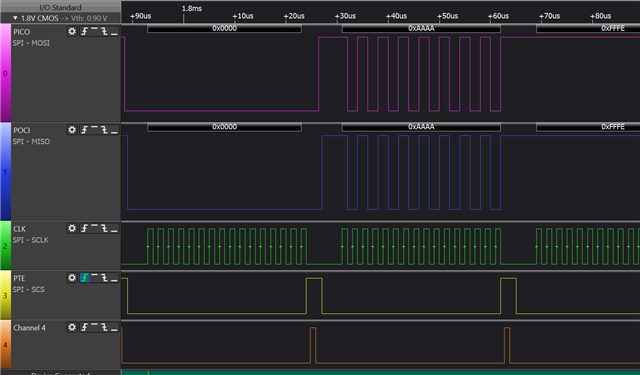Open the CLK channel settings gear
The width and height of the screenshot is (640, 375).
click(x=72, y=229)
